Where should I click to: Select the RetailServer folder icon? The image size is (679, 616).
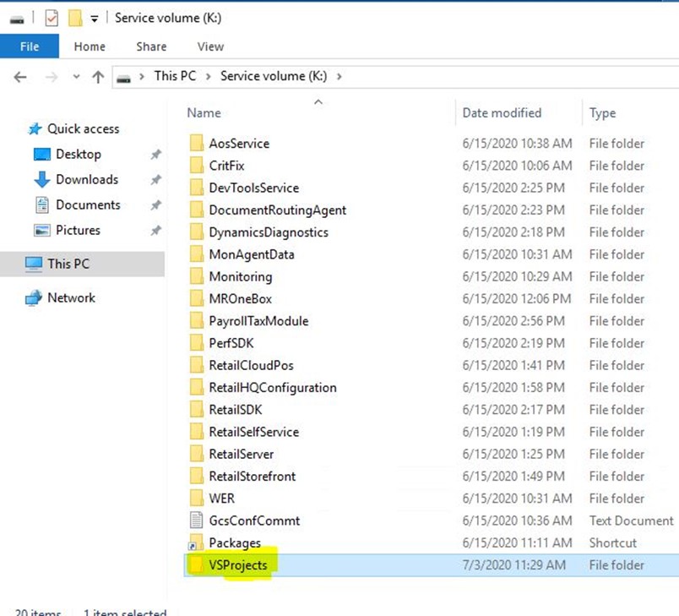pyautogui.click(x=197, y=454)
